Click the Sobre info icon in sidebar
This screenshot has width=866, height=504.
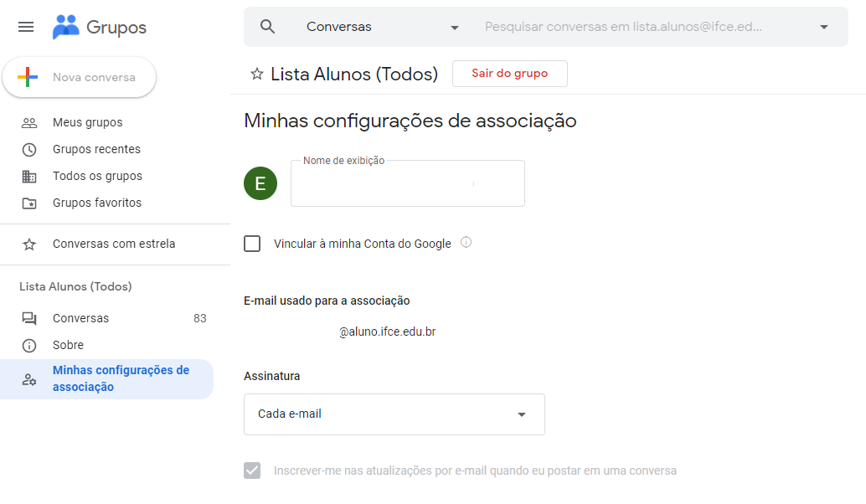[x=29, y=346]
